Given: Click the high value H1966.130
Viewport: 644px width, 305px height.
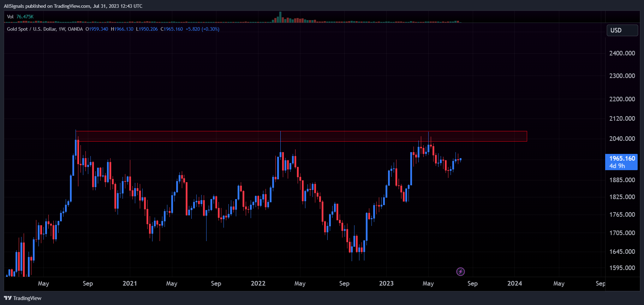Looking at the screenshot, I should [122, 29].
